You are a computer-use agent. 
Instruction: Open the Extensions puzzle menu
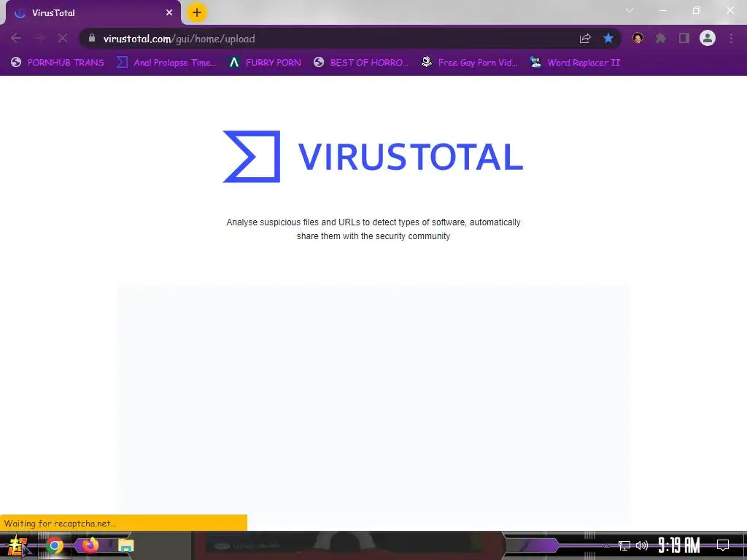[661, 38]
